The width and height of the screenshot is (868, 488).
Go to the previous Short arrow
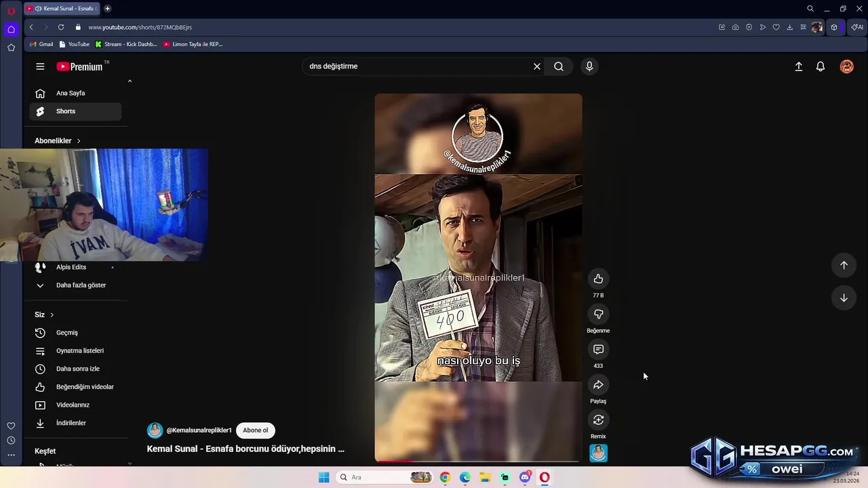point(844,265)
